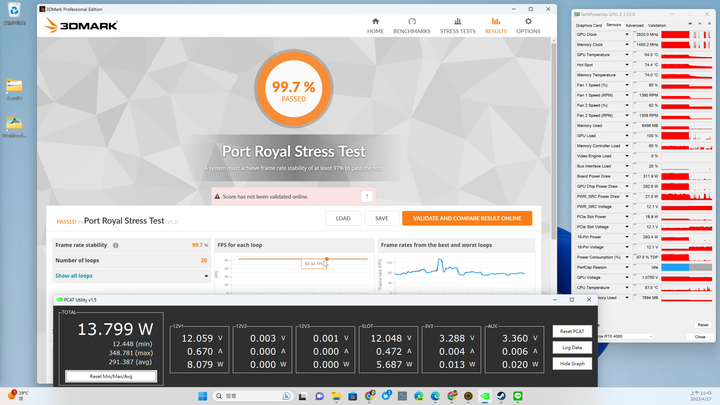The width and height of the screenshot is (720, 405).
Task: Switch to NVIDIA PCAT taskbar icon
Action: tap(485, 396)
